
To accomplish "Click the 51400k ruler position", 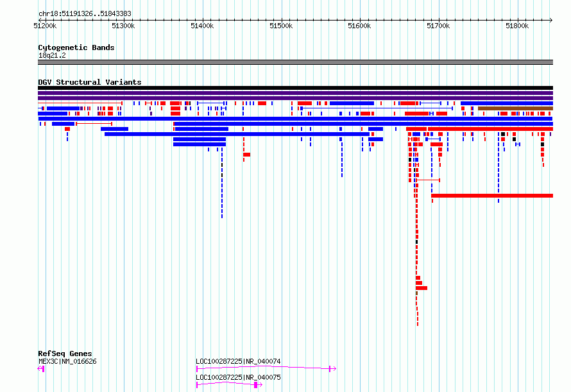I will 202,26.
